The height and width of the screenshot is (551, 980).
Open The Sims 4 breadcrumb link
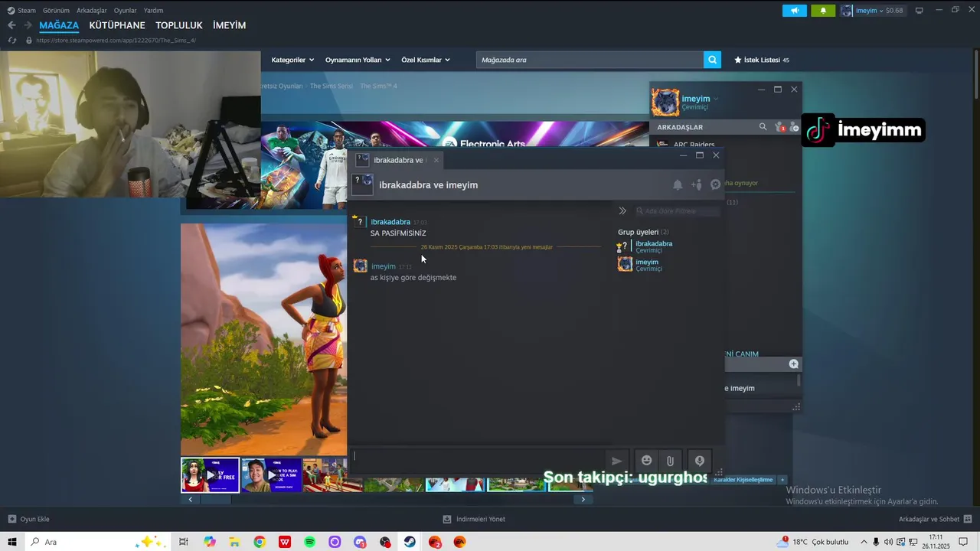pyautogui.click(x=378, y=86)
